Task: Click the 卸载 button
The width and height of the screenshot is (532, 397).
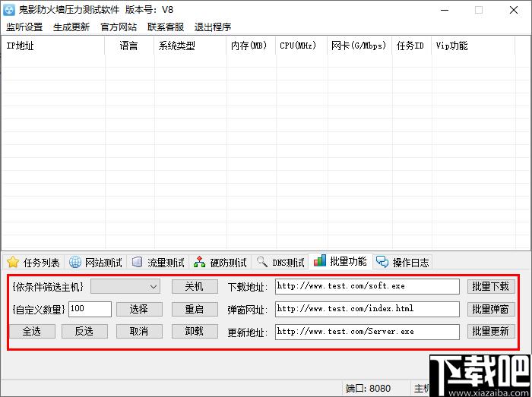Action: coord(195,331)
